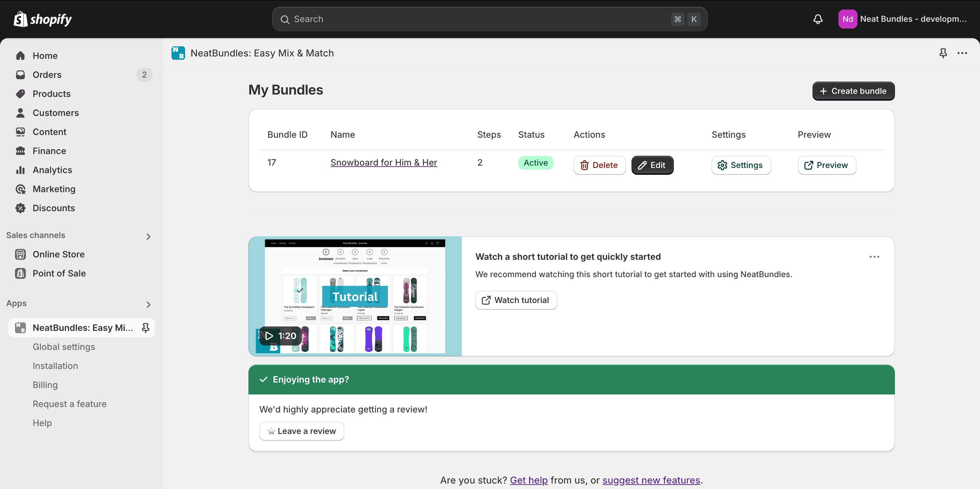
Task: Open Request a feature page
Action: pos(70,403)
